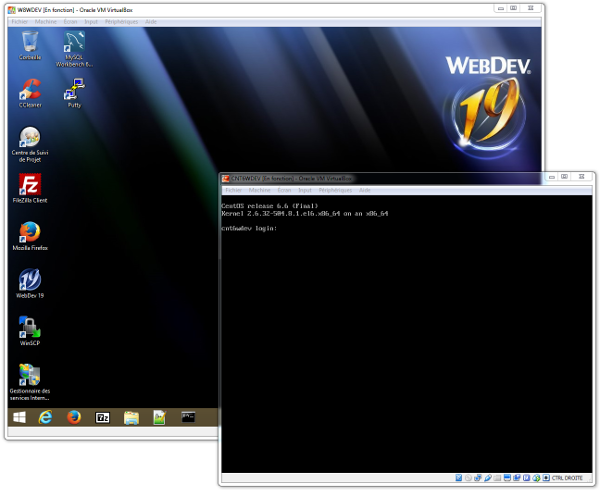This screenshot has height=490, width=600.
Task: Open Fichier menu in CNT6WDEV window
Action: click(233, 190)
